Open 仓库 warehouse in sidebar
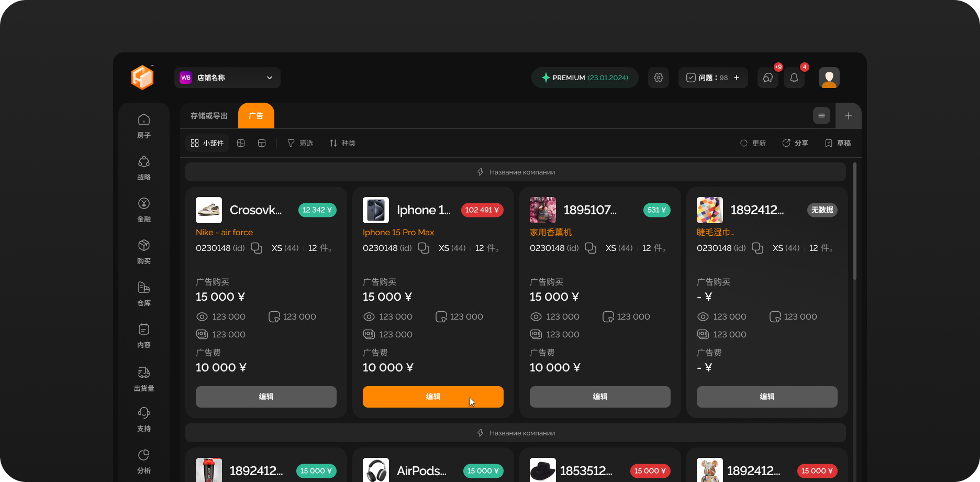 144,293
